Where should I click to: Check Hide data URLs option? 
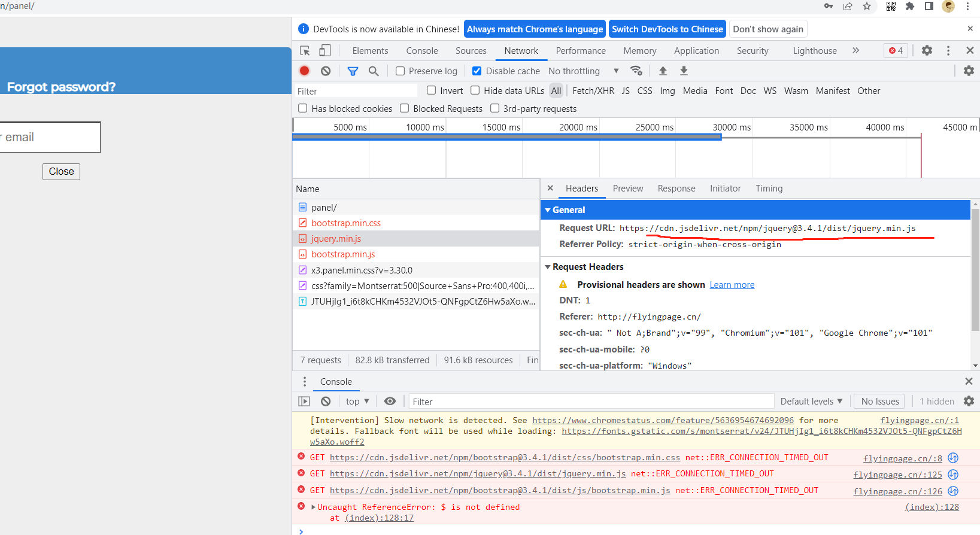click(x=475, y=90)
